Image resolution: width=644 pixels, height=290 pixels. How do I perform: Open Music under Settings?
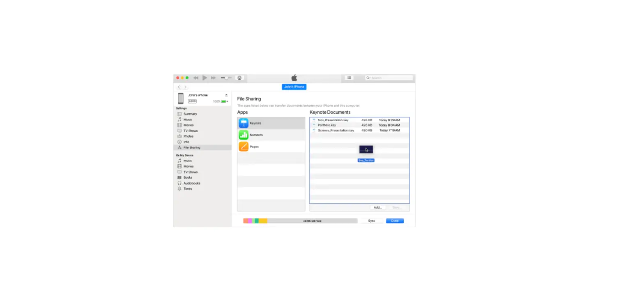(x=188, y=120)
